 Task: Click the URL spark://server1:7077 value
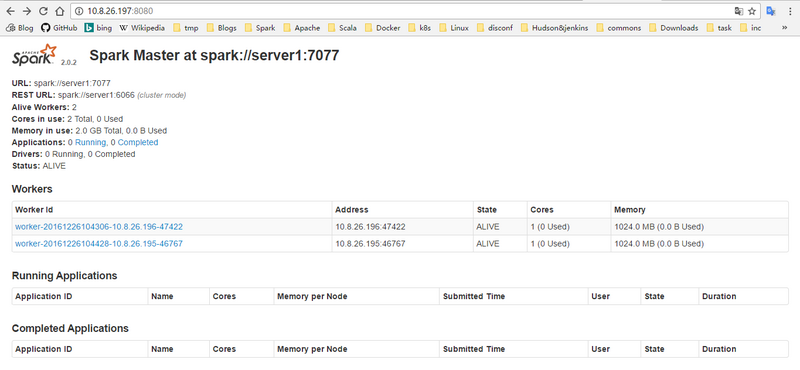[72, 83]
